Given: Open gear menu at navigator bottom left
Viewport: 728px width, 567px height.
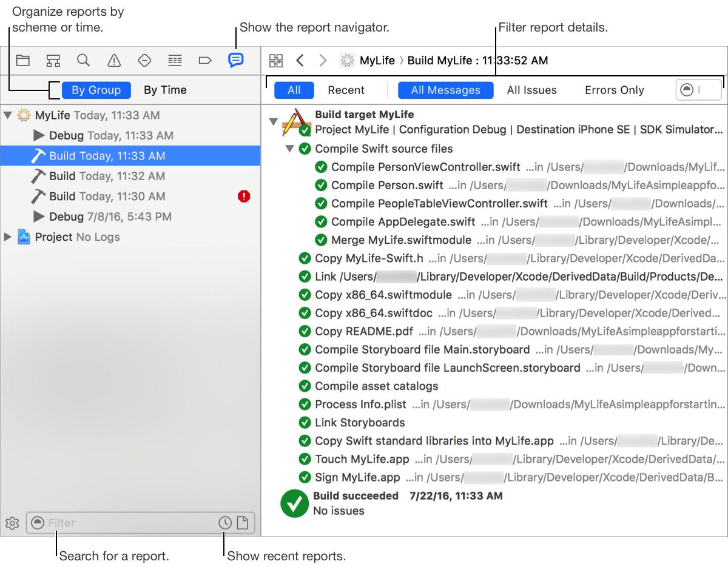Looking at the screenshot, I should [x=12, y=523].
